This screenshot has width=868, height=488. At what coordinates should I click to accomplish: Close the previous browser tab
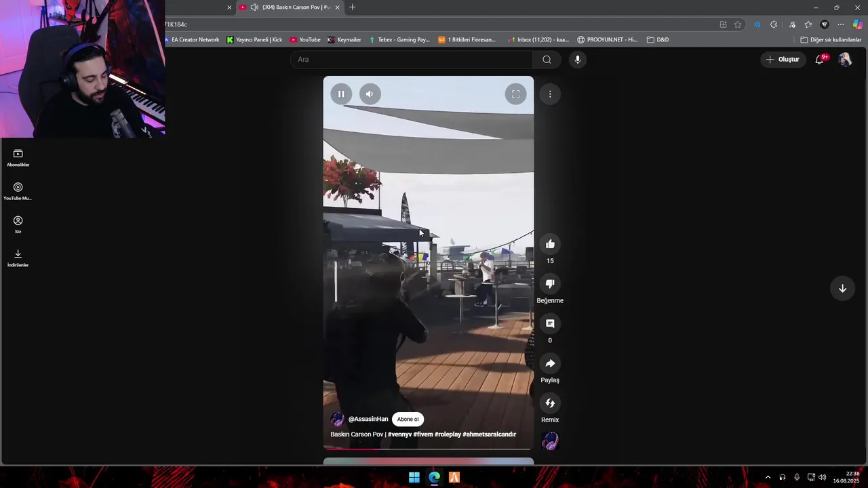tap(229, 7)
